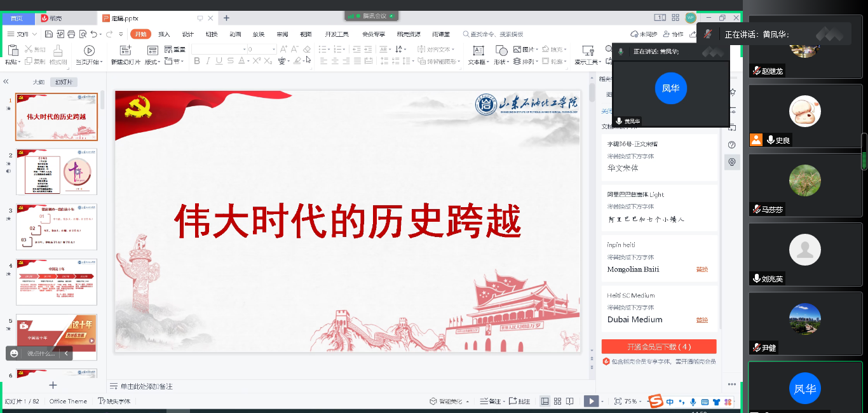Click the 开通会员后下载 button

click(x=658, y=346)
